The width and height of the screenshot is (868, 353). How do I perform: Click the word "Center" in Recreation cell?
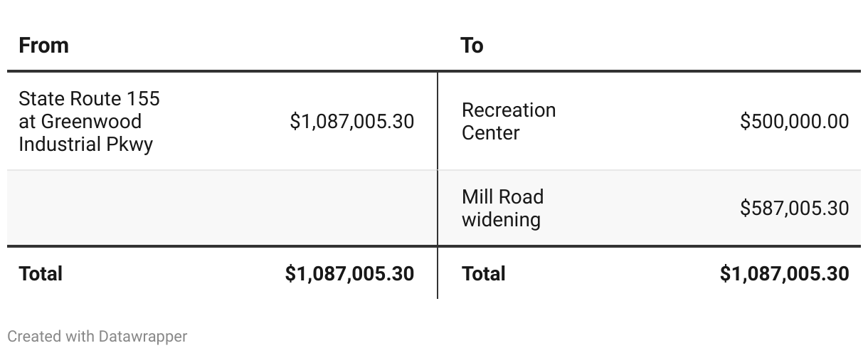tap(491, 132)
